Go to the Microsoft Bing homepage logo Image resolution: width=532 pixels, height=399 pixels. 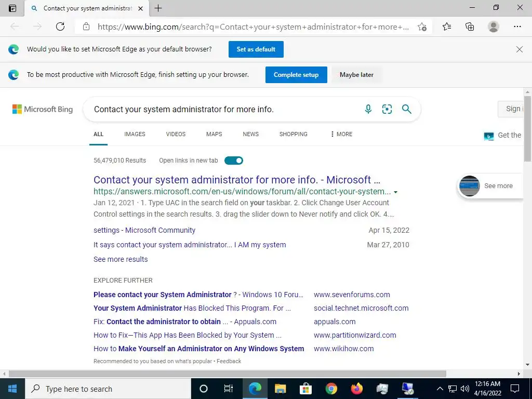[x=43, y=109]
